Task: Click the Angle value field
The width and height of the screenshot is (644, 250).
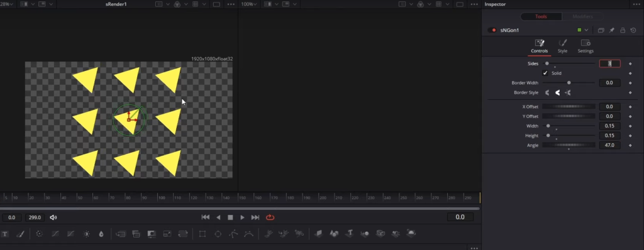Action: pos(609,145)
